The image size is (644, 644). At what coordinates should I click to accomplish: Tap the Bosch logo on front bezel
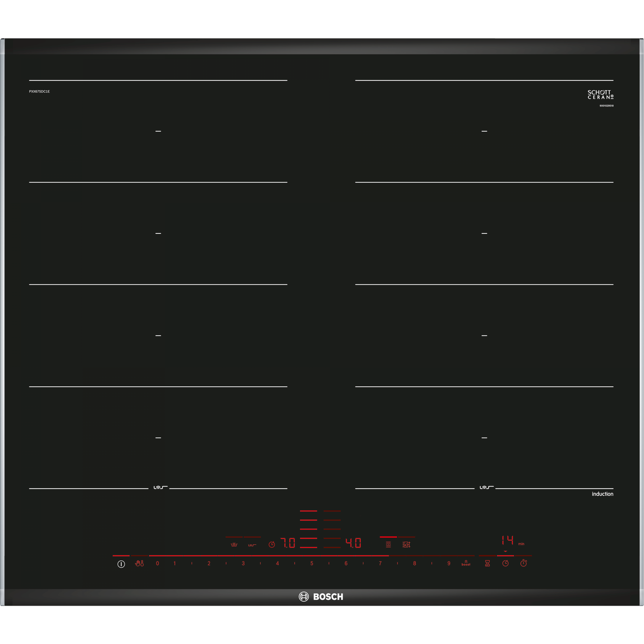click(321, 597)
